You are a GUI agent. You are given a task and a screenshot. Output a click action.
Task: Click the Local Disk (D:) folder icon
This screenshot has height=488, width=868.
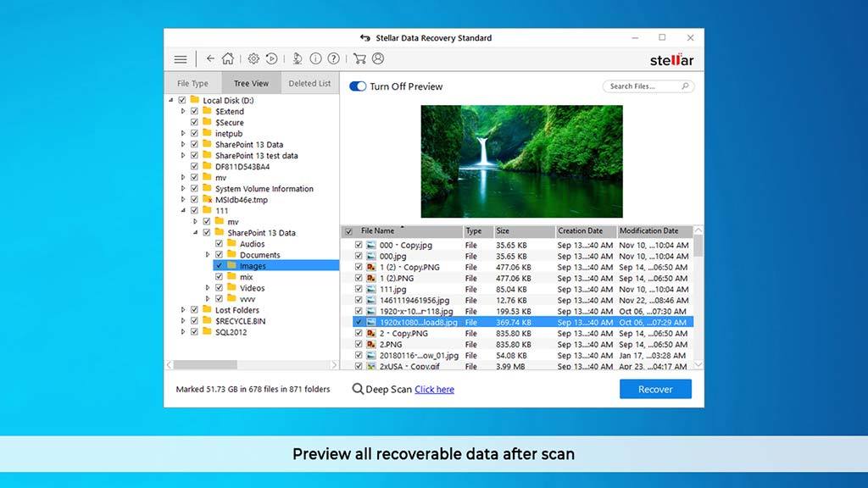click(x=194, y=100)
